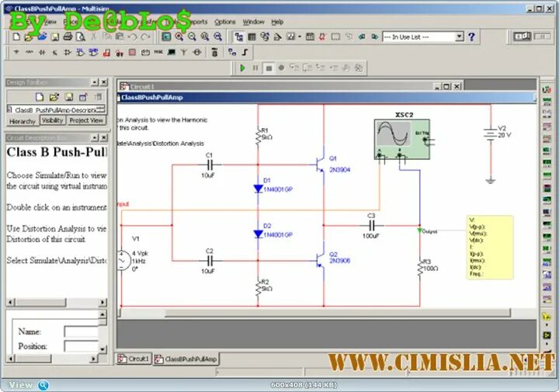559x392 pixels.
Task: Click the Save diskette icon in main toolbar
Action: pyautogui.click(x=54, y=36)
